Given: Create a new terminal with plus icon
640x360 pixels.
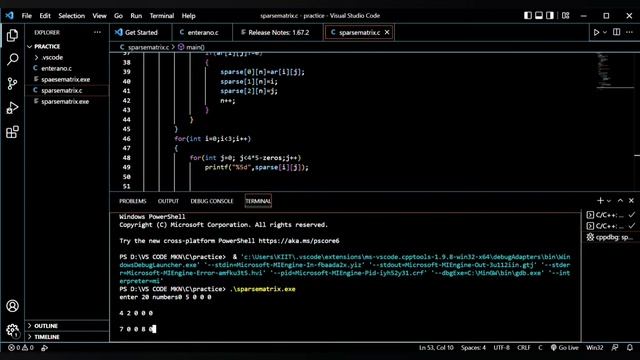Looking at the screenshot, I should (x=600, y=201).
